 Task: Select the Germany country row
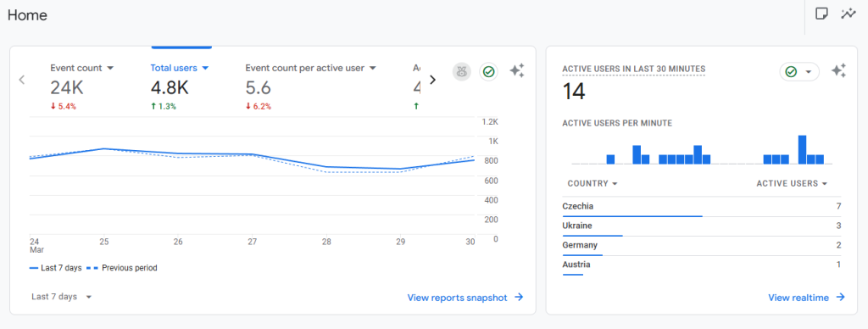click(x=701, y=245)
